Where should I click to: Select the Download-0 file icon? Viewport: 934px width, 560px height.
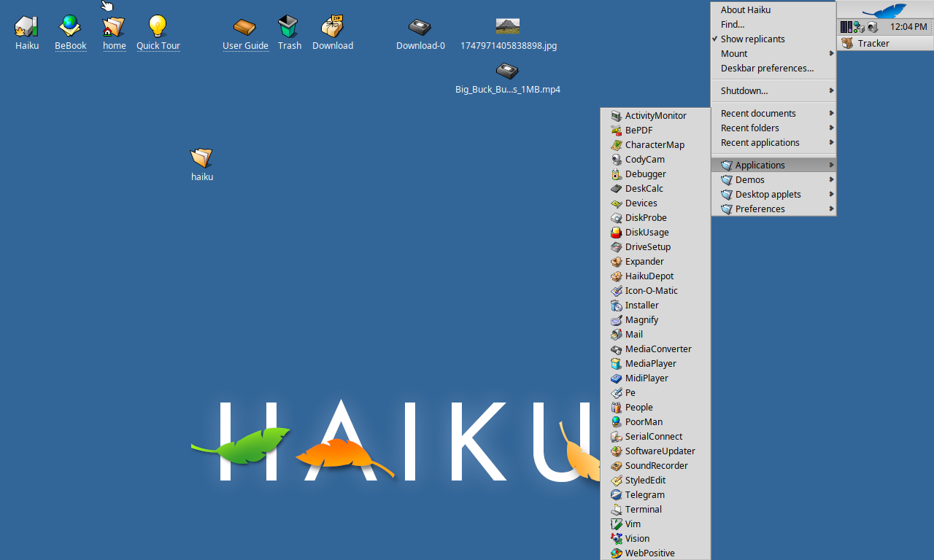click(x=420, y=27)
